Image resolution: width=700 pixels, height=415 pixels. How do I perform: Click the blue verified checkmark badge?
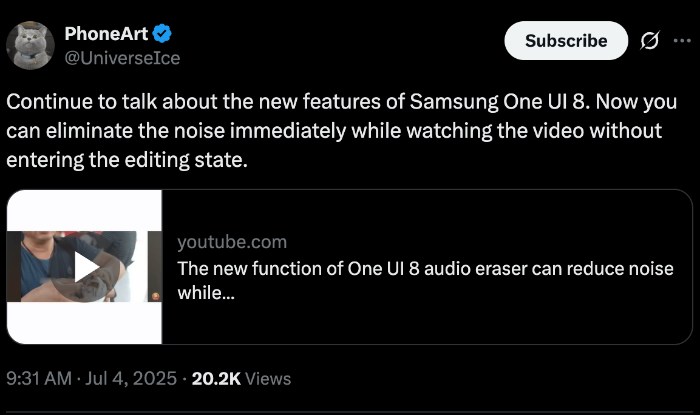coord(159,34)
